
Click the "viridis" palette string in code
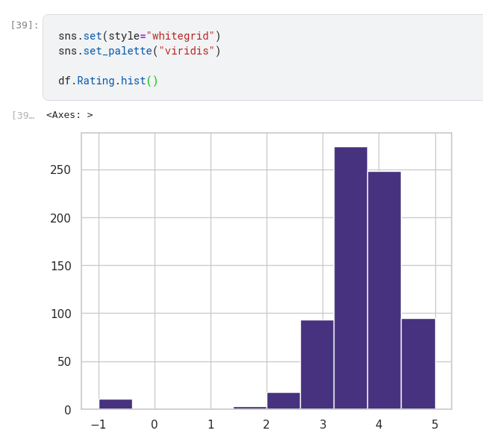pyautogui.click(x=187, y=51)
